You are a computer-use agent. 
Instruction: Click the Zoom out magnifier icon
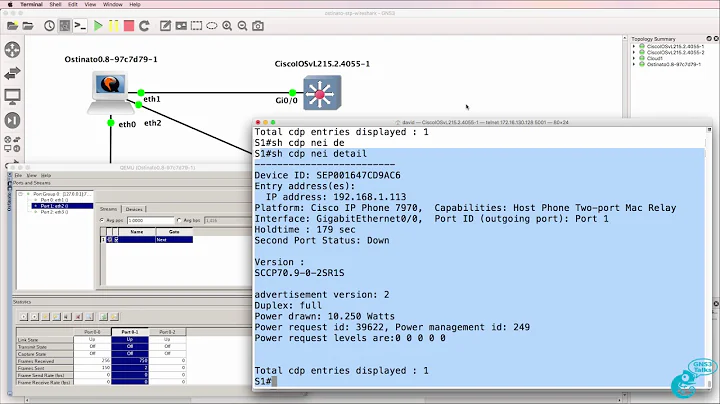pyautogui.click(x=242, y=26)
